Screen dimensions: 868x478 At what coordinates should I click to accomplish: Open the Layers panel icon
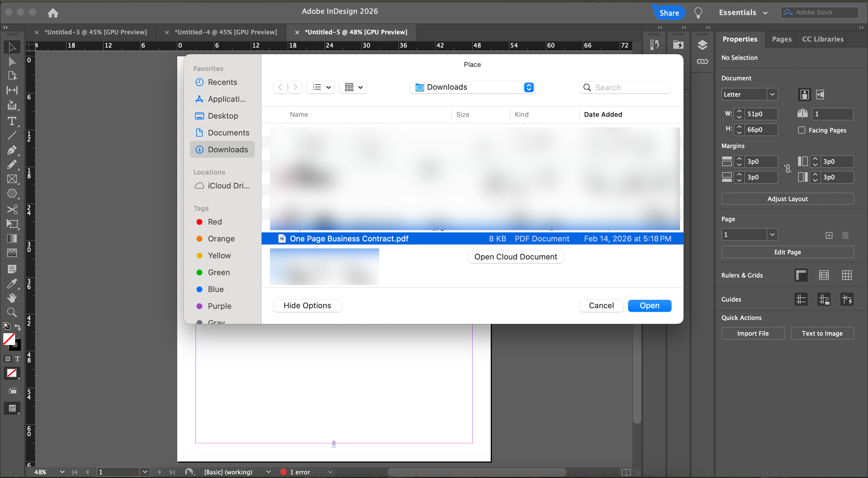702,45
